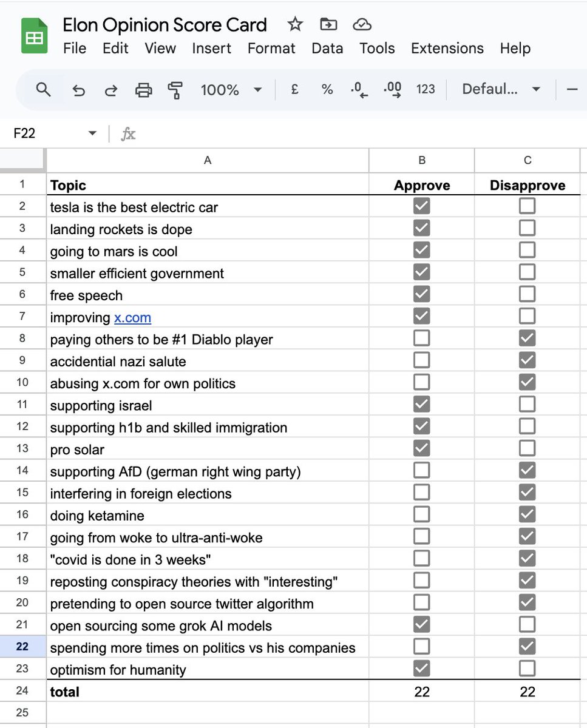Check the cloud save status icon
Image resolution: width=587 pixels, height=728 pixels.
click(362, 24)
